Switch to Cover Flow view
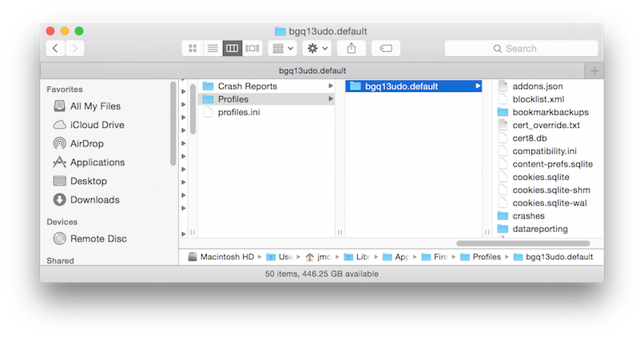Viewport: 644px width, 340px height. tap(252, 49)
